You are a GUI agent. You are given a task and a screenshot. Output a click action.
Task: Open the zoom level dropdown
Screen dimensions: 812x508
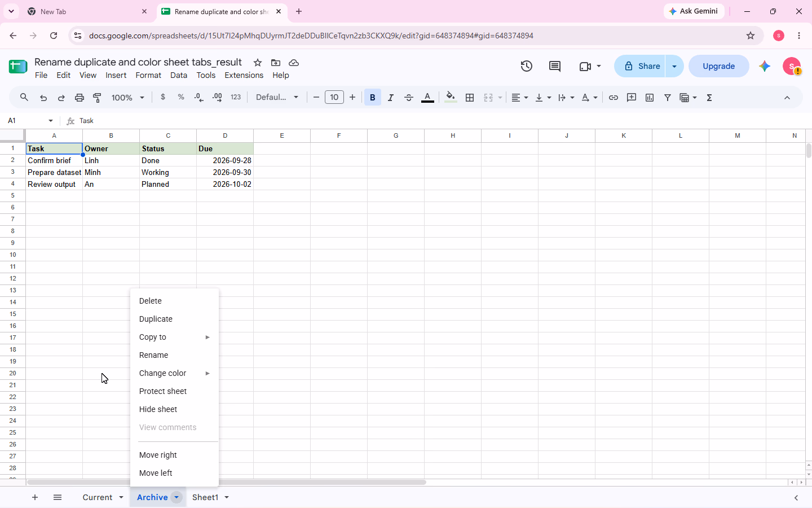pos(128,98)
